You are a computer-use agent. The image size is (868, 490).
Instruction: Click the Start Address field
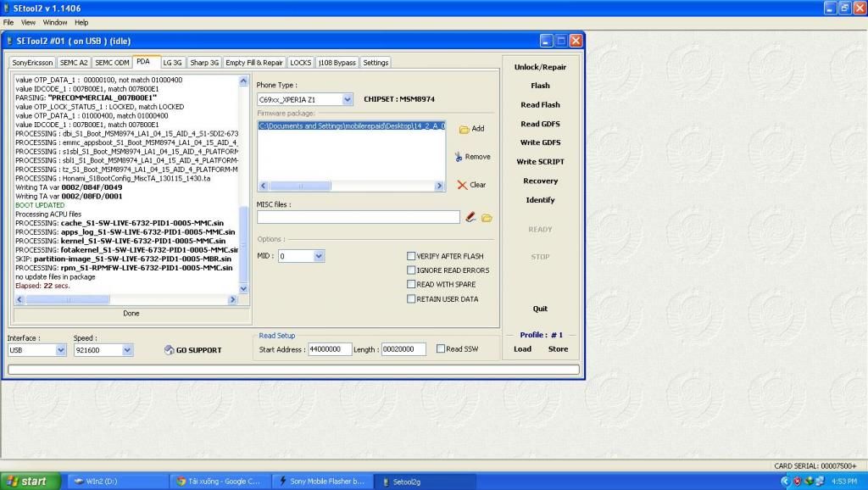[330, 349]
